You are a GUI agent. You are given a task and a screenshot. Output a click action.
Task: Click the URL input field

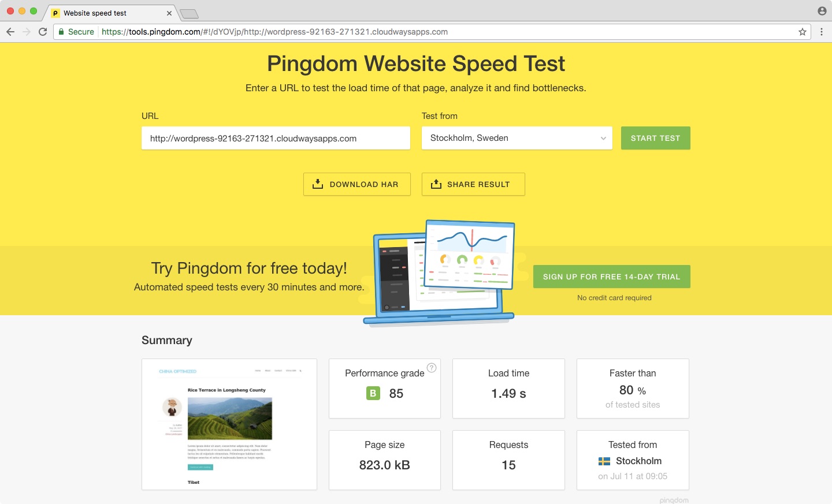coord(276,138)
